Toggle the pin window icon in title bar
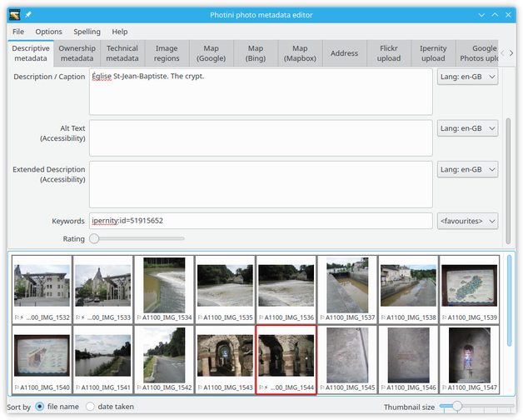Image resolution: width=523 pixels, height=420 pixels. click(x=28, y=15)
